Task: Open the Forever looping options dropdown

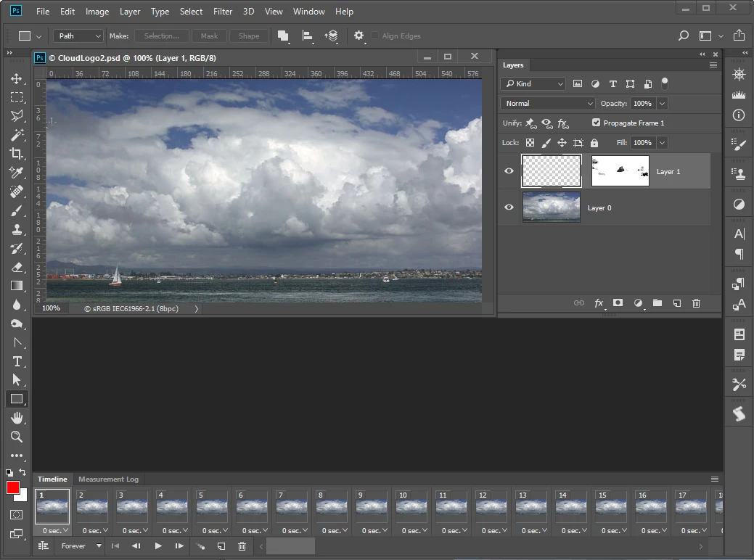Action: click(x=81, y=546)
